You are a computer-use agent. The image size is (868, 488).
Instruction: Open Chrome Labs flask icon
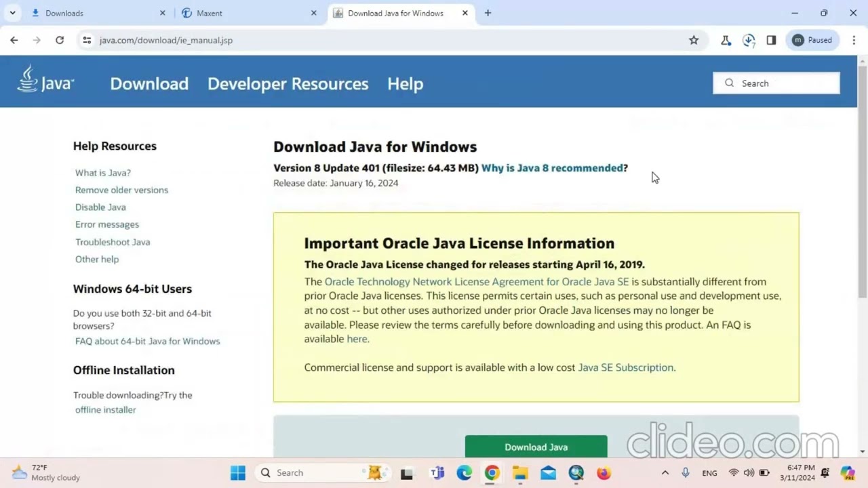pos(726,40)
